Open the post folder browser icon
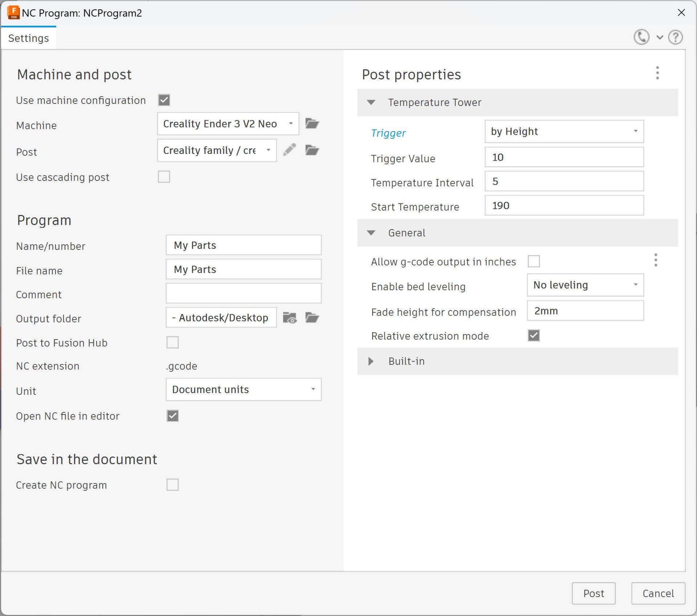 (312, 150)
